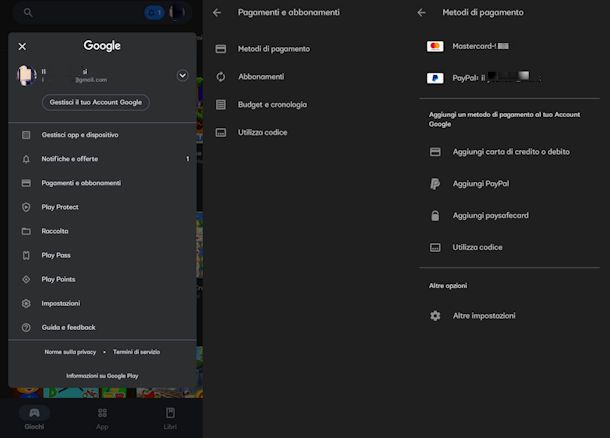Open Informazioni su Google Play
This screenshot has width=610, height=438.
point(102,376)
